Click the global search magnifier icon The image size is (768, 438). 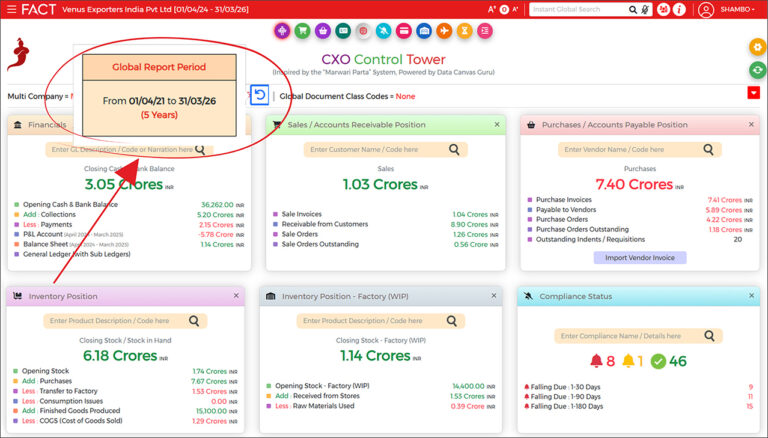(633, 9)
